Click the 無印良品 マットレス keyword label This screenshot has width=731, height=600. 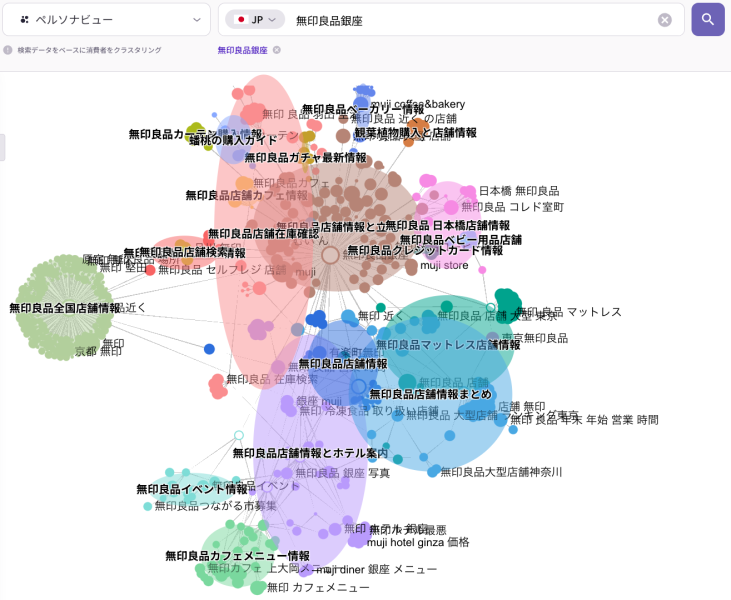[569, 312]
